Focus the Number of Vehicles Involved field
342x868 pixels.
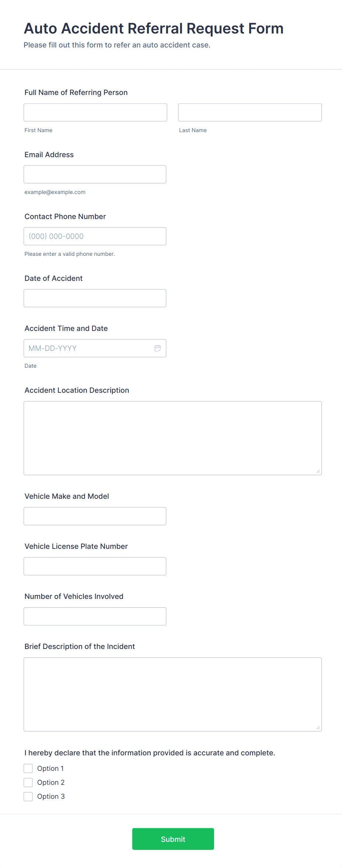[95, 616]
